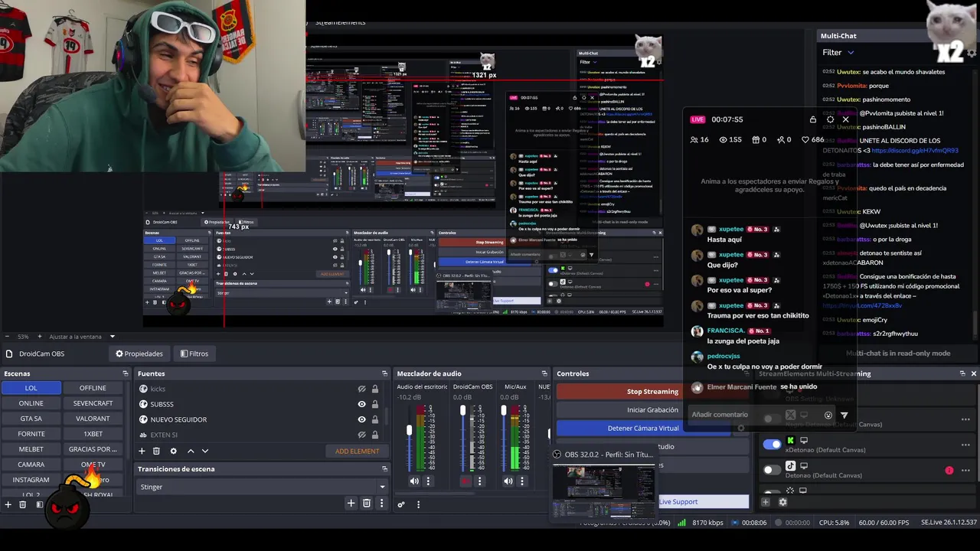
Task: Add a new scene transition
Action: [351, 503]
